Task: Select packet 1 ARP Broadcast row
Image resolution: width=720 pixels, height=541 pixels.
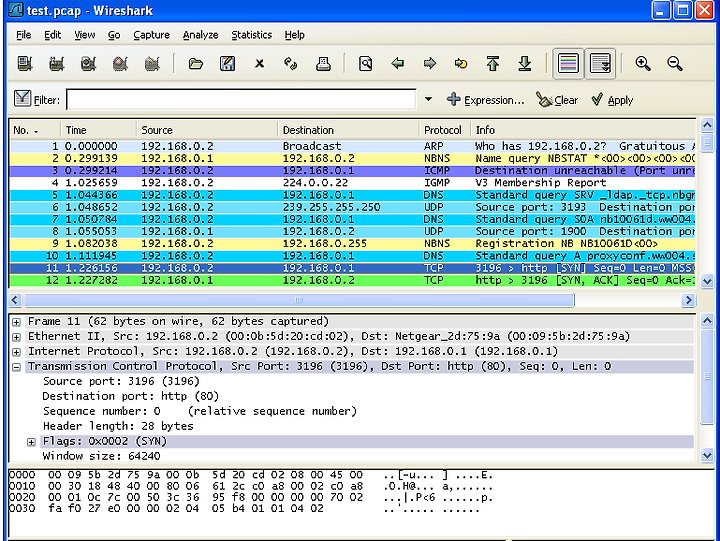Action: coord(352,147)
